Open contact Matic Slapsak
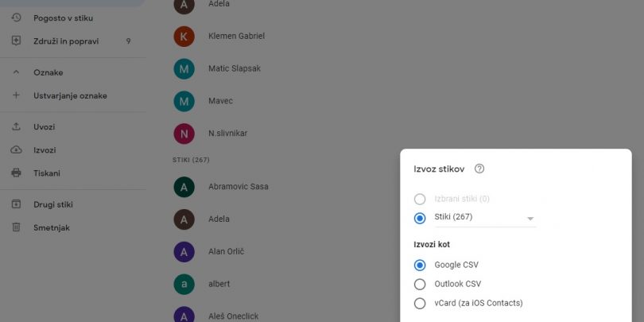 click(235, 68)
